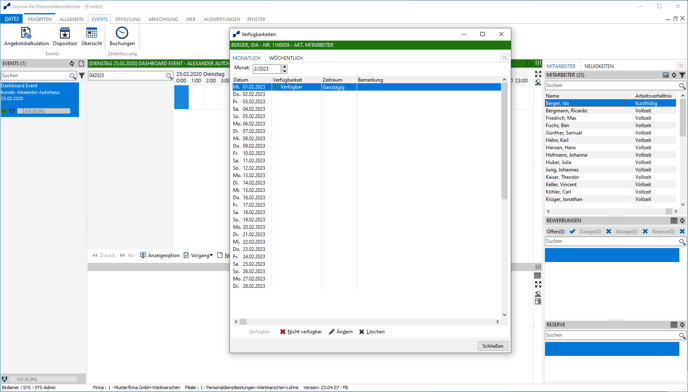The image size is (688, 392).
Task: Open the Disposition ribbon tool
Action: [x=65, y=36]
